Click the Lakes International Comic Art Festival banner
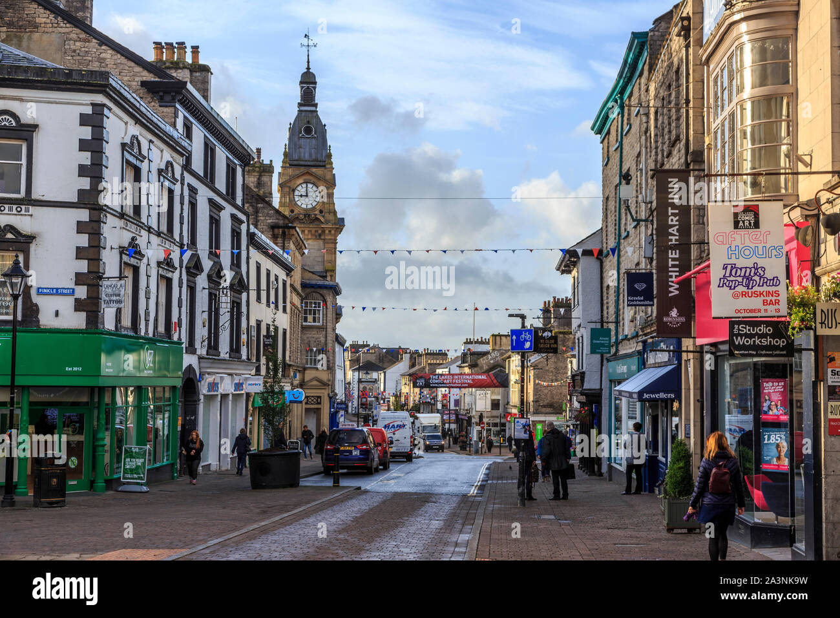840x618 pixels. [460, 381]
